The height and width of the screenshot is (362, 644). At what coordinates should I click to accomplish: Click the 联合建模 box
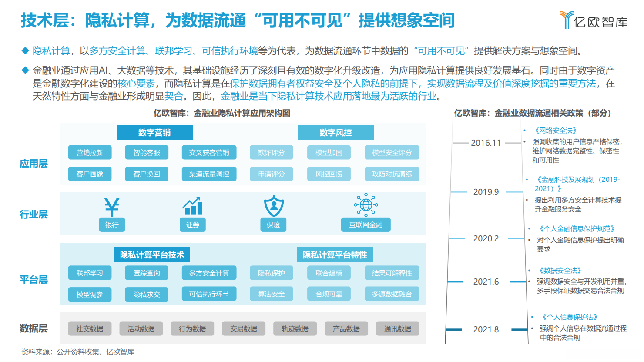click(x=329, y=273)
